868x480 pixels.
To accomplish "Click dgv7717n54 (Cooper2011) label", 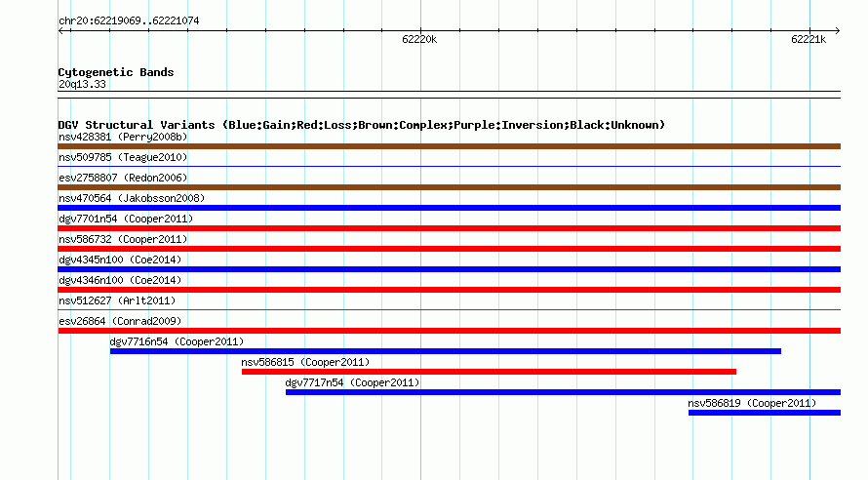I will click(x=352, y=382).
